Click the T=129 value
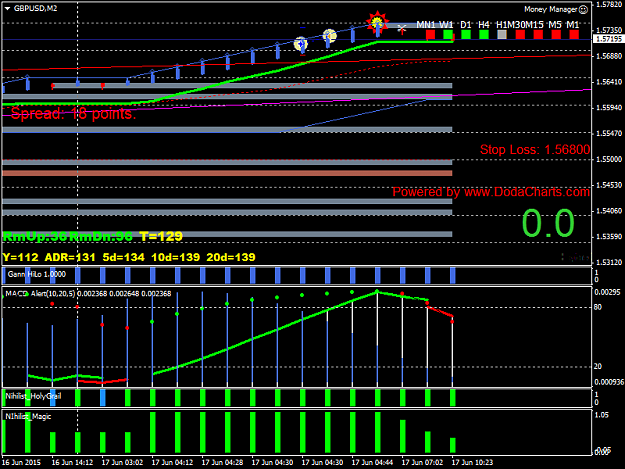The image size is (625, 469). coord(161,237)
